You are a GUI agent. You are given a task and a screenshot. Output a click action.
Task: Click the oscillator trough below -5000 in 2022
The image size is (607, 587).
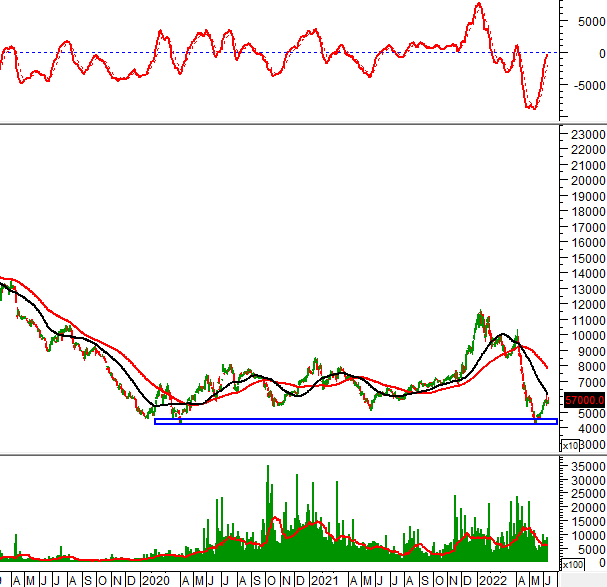tap(532, 108)
